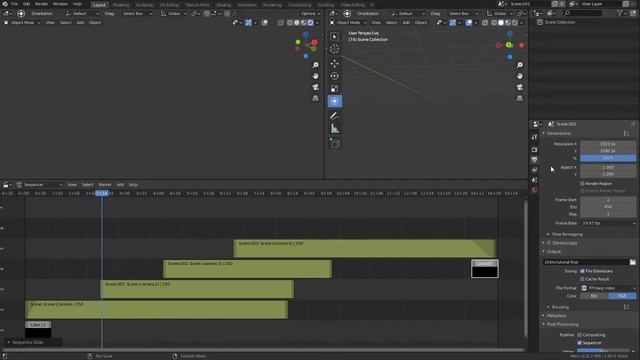Click zoom magnifier icon in right viewport

520,65
